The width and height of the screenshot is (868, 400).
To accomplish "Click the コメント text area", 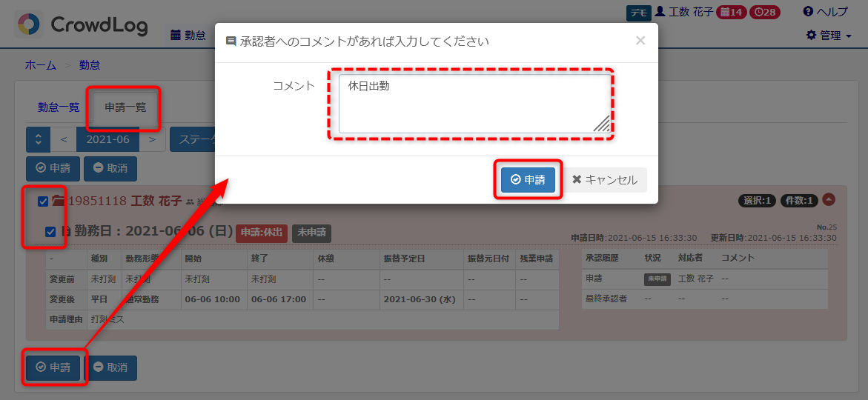I will click(x=473, y=104).
